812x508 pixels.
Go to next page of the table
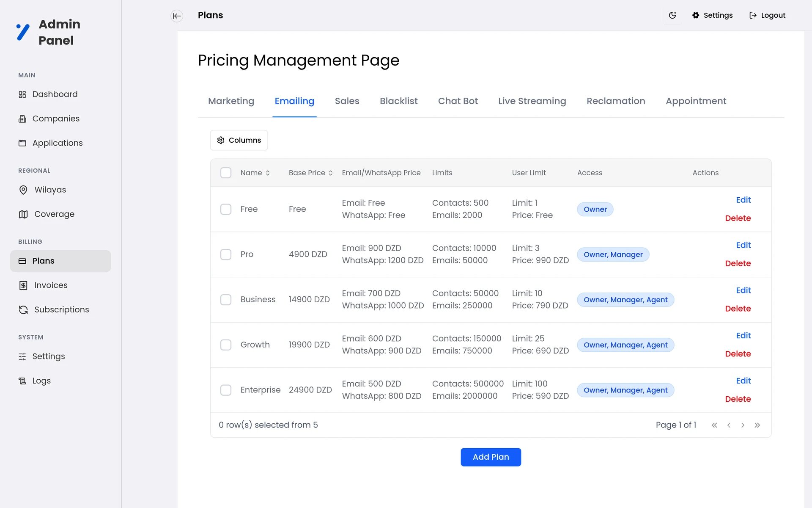click(x=743, y=425)
